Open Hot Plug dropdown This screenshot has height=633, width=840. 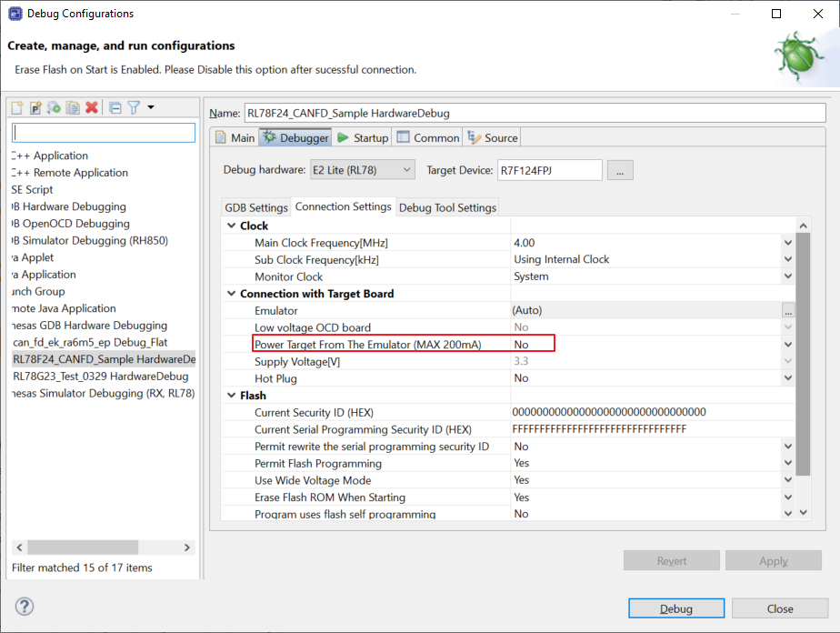point(787,377)
